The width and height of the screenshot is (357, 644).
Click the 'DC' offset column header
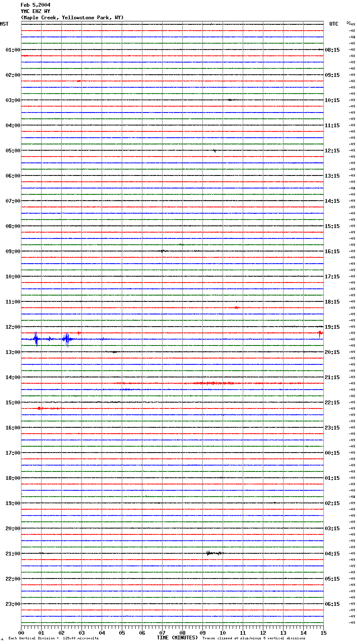tap(349, 23)
